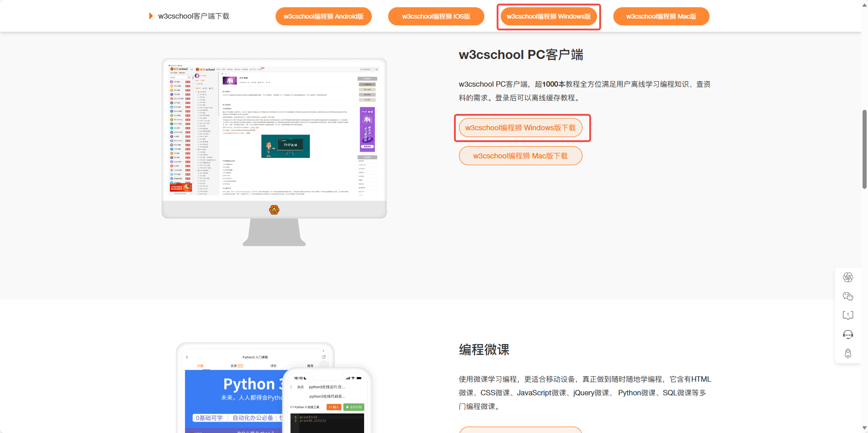This screenshot has width=868, height=433.
Task: Click the orange triangle beside w3cschool客户端下载
Action: tap(151, 16)
